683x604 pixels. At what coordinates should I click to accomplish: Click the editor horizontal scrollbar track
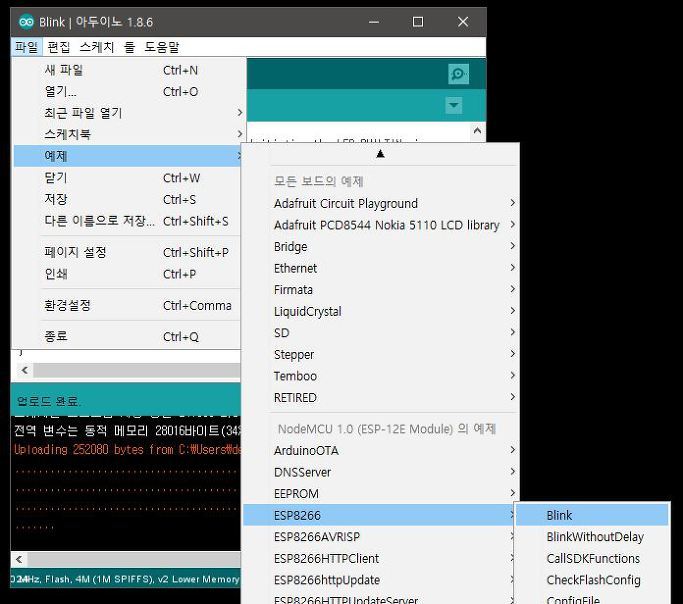click(137, 371)
